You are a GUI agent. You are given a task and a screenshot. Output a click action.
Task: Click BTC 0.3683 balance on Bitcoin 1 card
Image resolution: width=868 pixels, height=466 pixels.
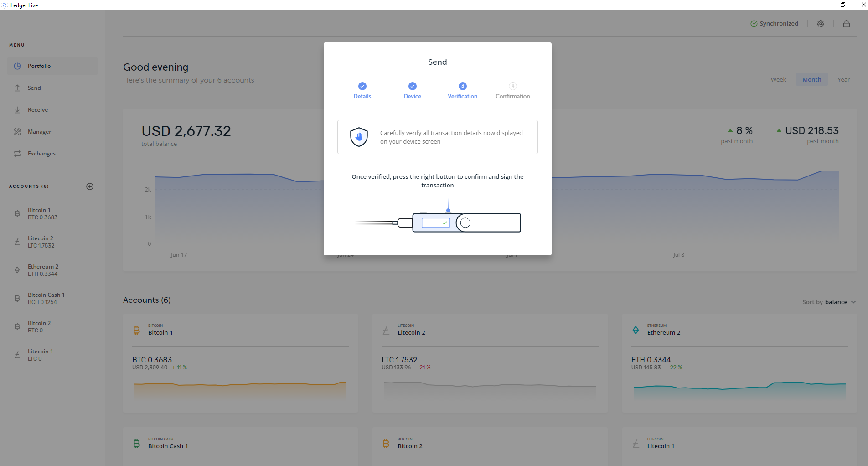[x=152, y=360]
